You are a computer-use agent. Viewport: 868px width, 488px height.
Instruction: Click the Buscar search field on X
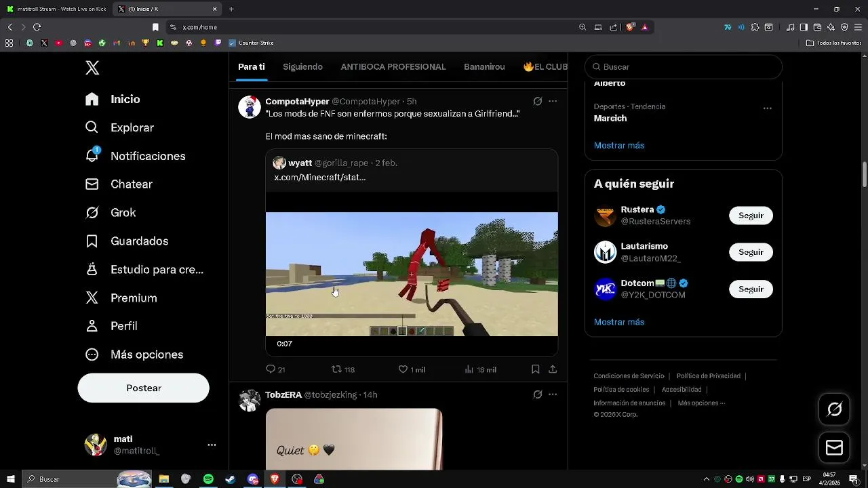pyautogui.click(x=683, y=67)
